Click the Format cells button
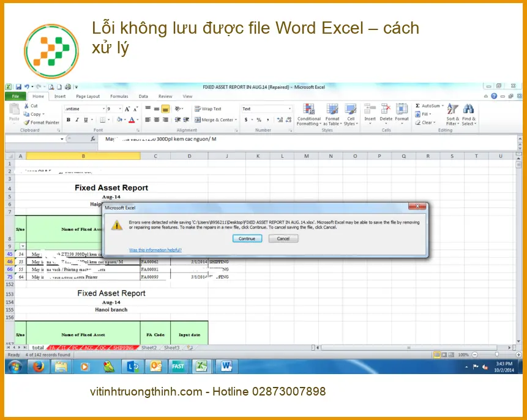 coord(402,114)
